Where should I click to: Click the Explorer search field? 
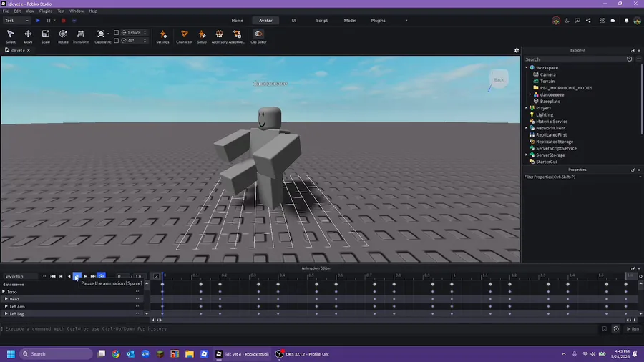tap(574, 59)
